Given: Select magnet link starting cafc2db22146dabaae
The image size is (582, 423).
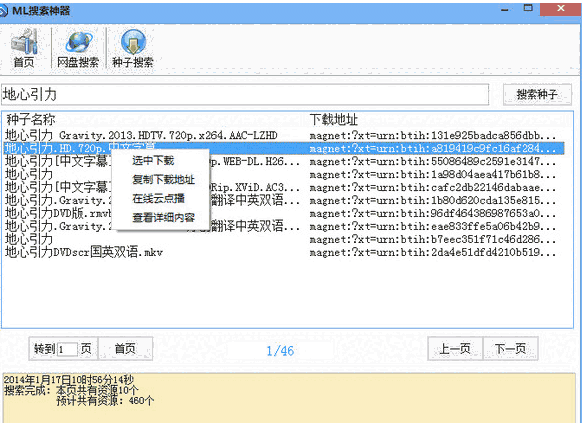Looking at the screenshot, I should pos(433,187).
